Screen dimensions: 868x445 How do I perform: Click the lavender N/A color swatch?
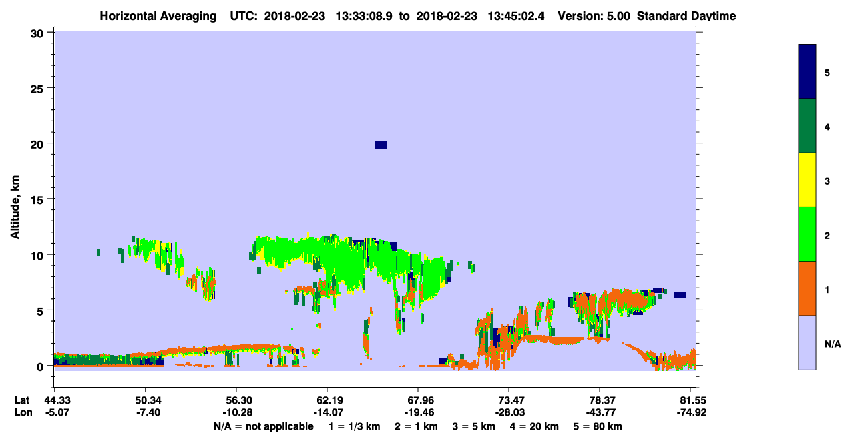[807, 342]
